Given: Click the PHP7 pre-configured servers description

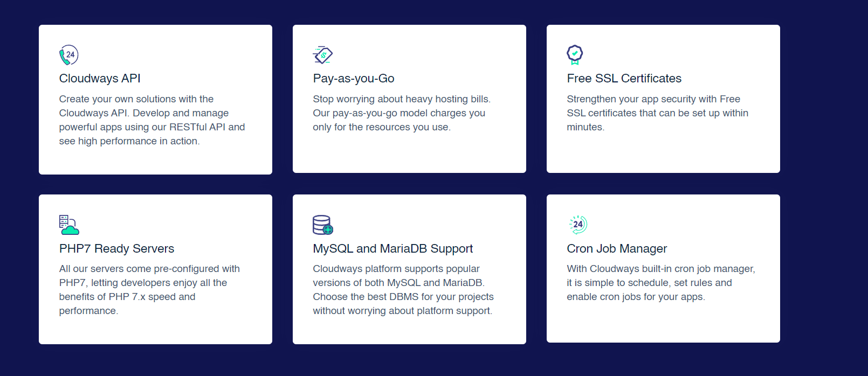Looking at the screenshot, I should pyautogui.click(x=149, y=290).
